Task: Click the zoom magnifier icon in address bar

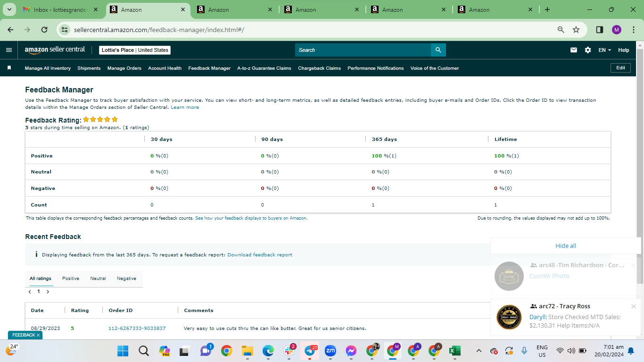Action: pyautogui.click(x=561, y=30)
